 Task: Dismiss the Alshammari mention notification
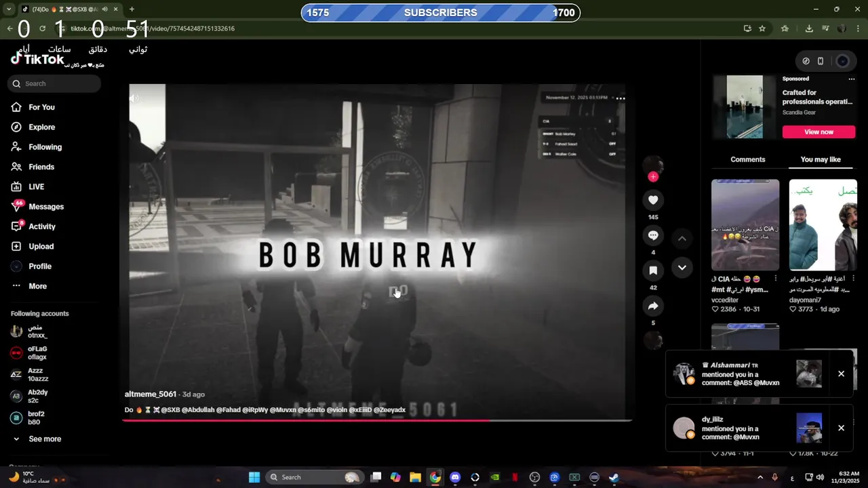click(841, 374)
